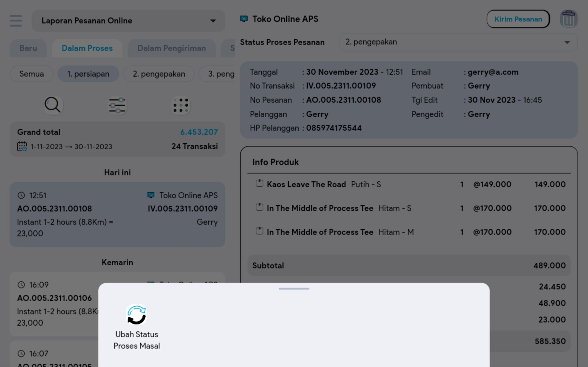588x367 pixels.
Task: Select the Semua filter chip
Action: click(32, 74)
